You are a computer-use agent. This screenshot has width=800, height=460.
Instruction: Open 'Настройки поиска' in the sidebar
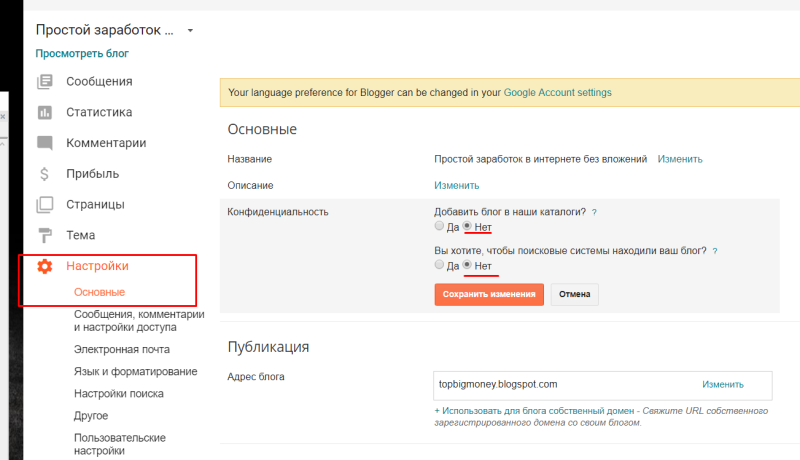(x=118, y=393)
